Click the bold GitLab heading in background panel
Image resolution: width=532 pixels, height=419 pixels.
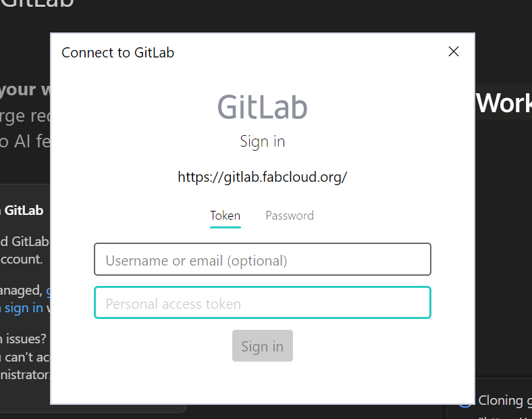point(24,210)
